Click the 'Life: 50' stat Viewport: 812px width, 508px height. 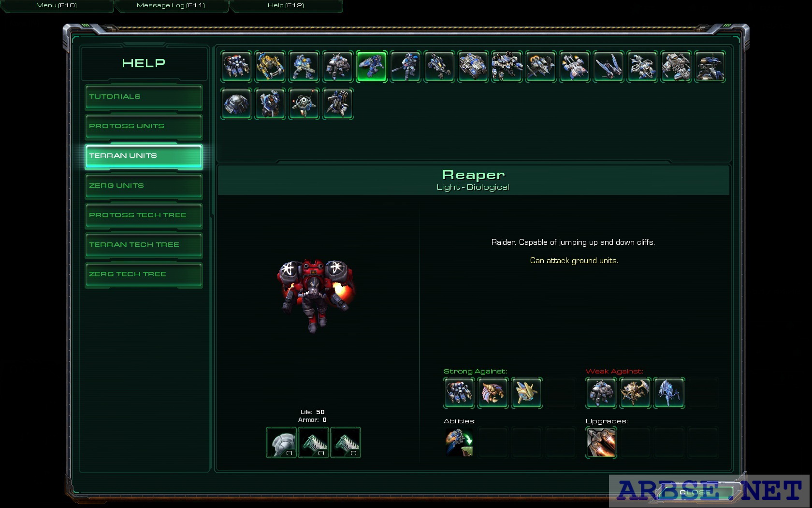click(313, 412)
